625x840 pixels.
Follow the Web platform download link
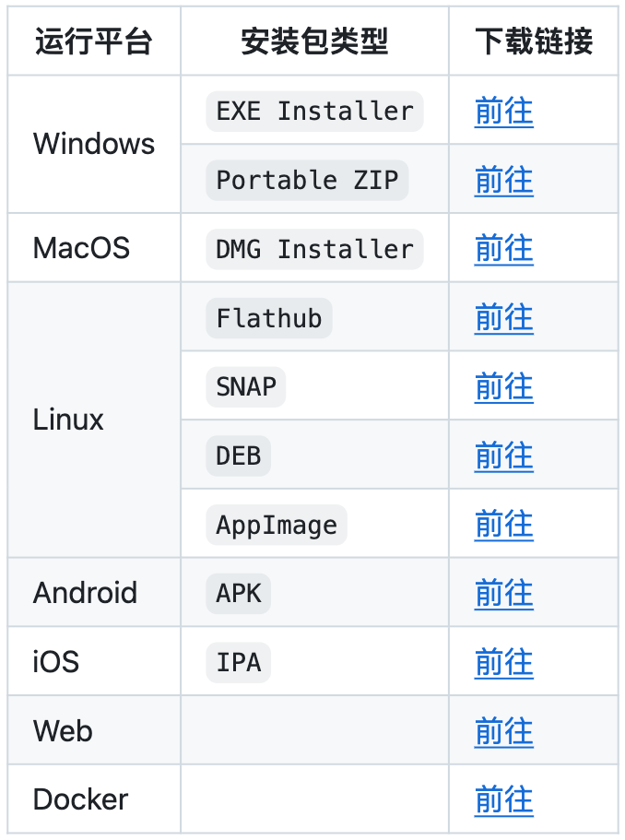[x=503, y=731]
